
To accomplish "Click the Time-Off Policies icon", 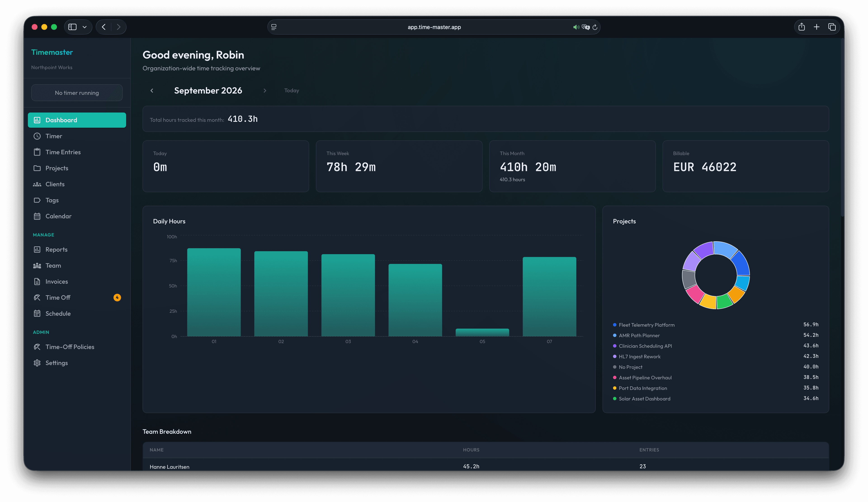I will [x=37, y=347].
